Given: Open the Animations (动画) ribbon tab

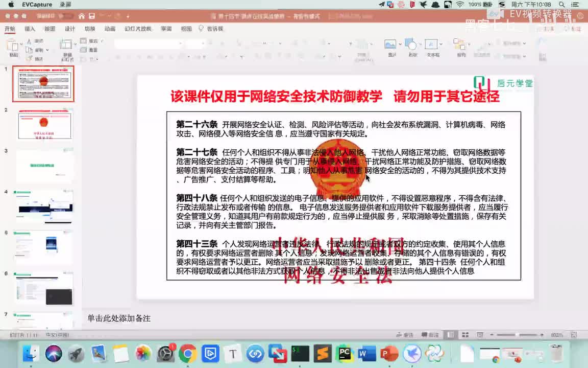Looking at the screenshot, I should click(x=110, y=29).
